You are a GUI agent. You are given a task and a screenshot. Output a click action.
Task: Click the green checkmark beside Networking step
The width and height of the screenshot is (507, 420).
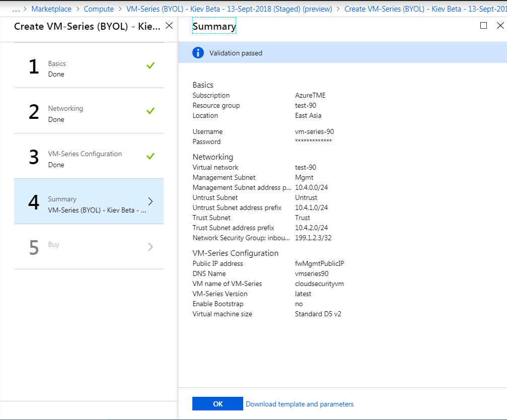coord(150,111)
